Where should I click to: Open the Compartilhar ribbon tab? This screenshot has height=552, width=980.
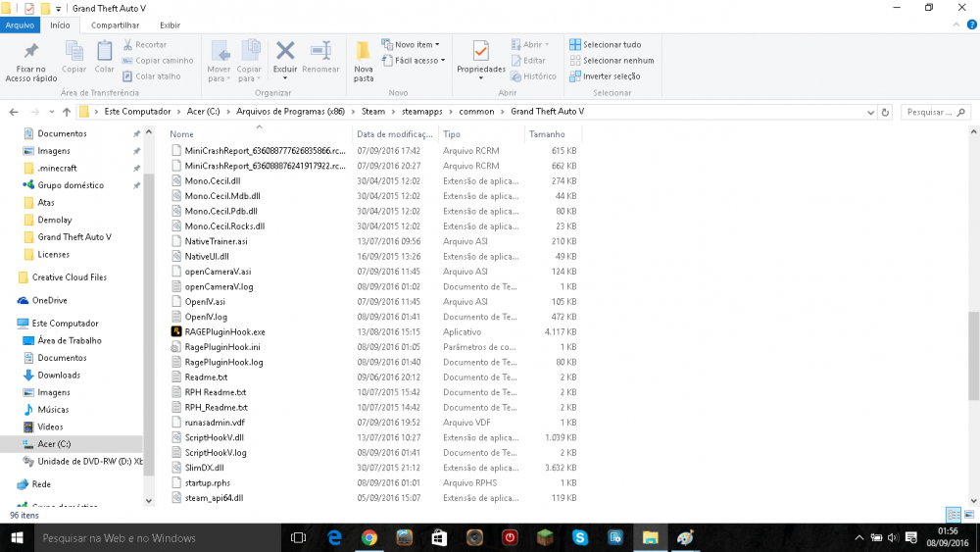115,25
